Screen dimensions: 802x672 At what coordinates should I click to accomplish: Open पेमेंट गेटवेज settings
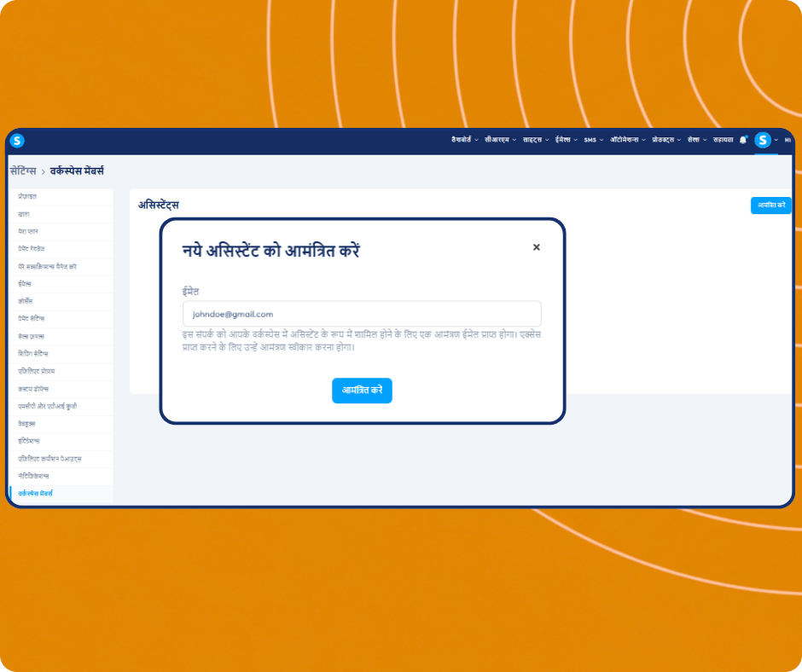pyautogui.click(x=61, y=248)
